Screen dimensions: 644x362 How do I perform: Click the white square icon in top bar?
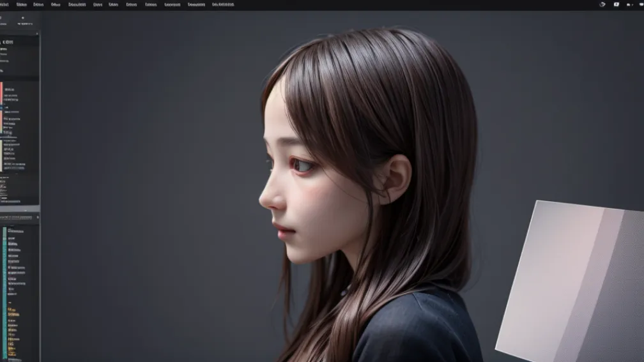pos(616,4)
